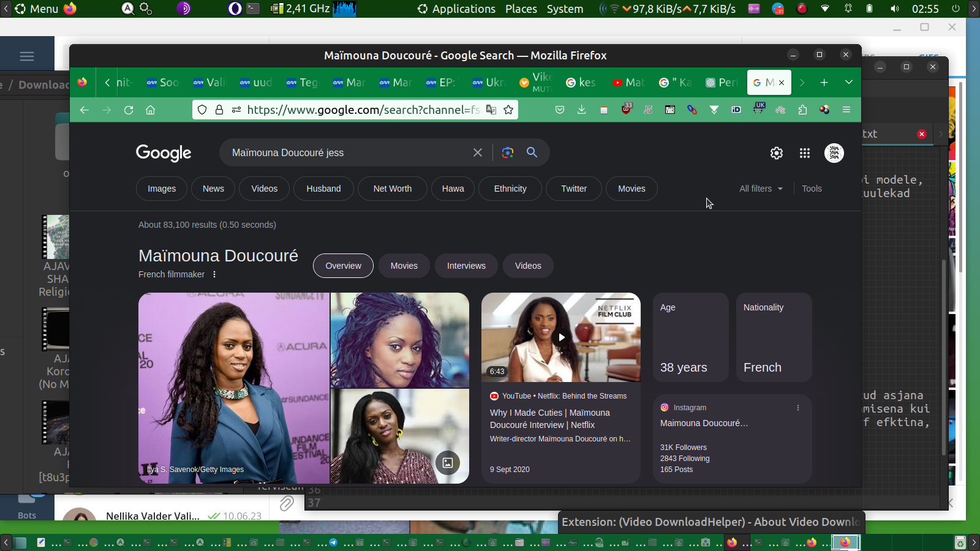Open the large purple-background portrait photo

coord(234,388)
